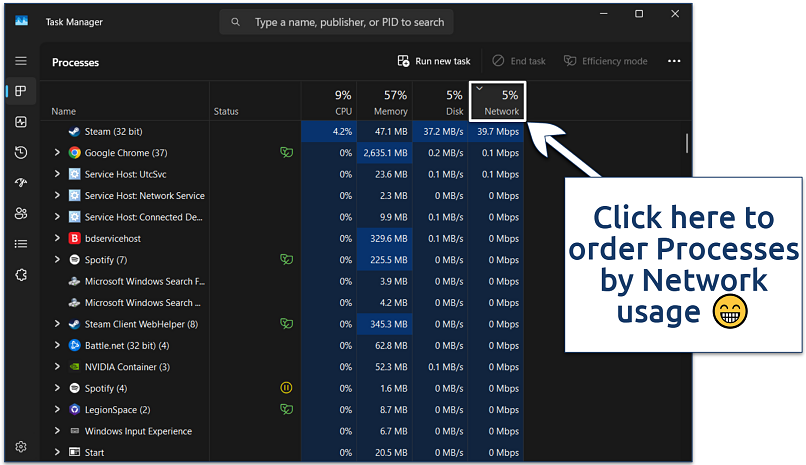806x465 pixels.
Task: Expand the Spotify (7) process group
Action: click(x=57, y=260)
